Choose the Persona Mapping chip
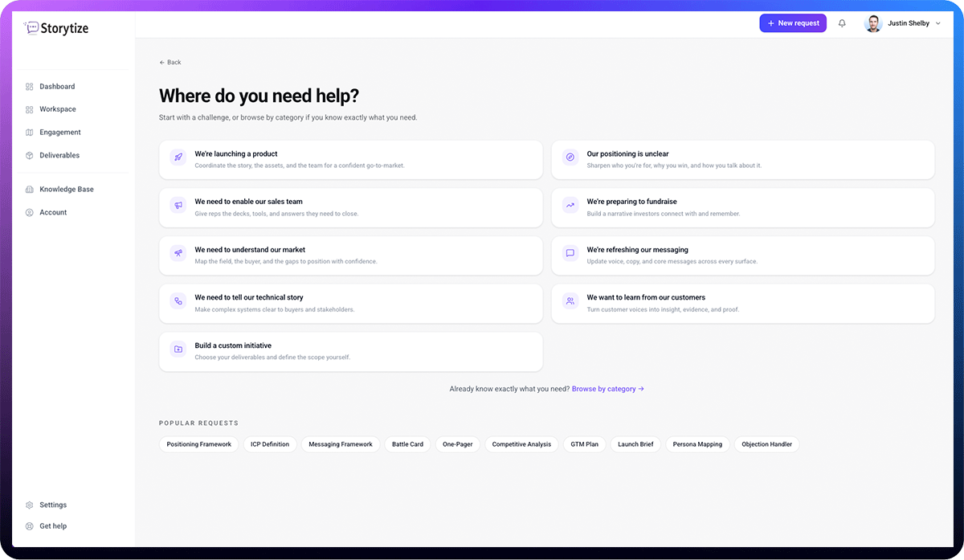 pyautogui.click(x=697, y=444)
